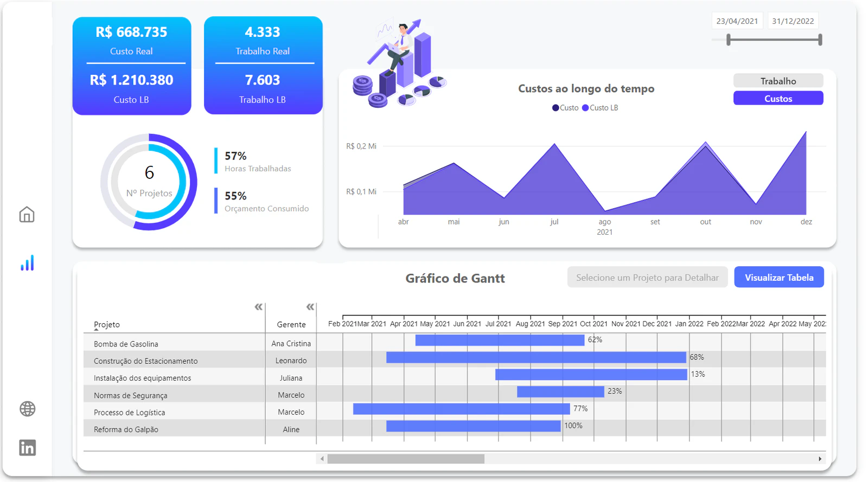Viewport: 868px width, 482px height.
Task: Click the Nº Projetos donut chart
Action: (149, 182)
